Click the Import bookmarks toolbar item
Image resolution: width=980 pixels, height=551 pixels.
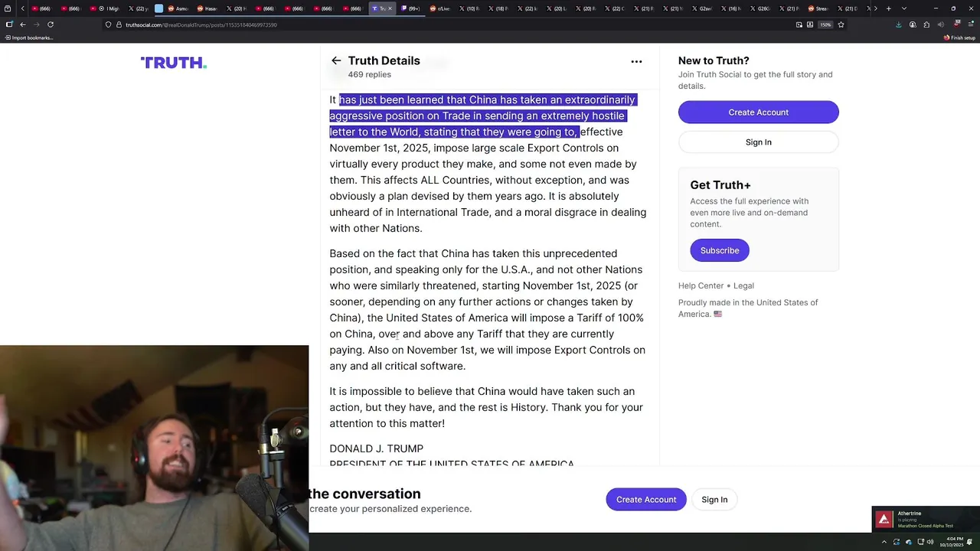[x=28, y=37]
